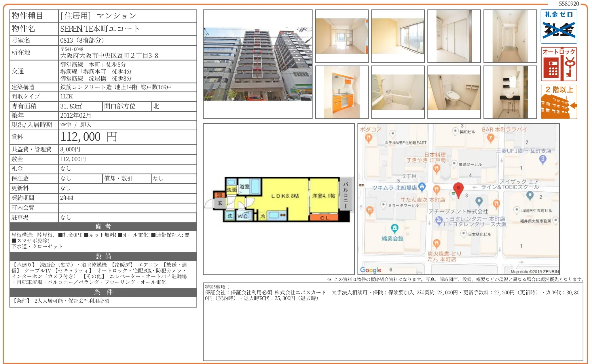Screen dimensions: 592x364
Task: Click the 備考 section header
Action: pos(103,226)
